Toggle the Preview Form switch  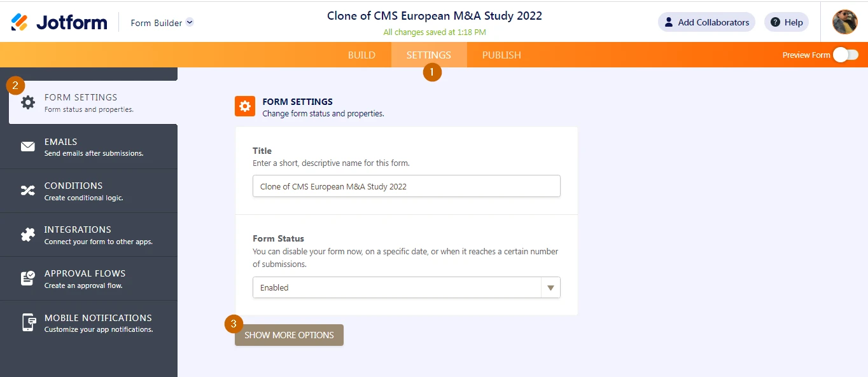846,55
